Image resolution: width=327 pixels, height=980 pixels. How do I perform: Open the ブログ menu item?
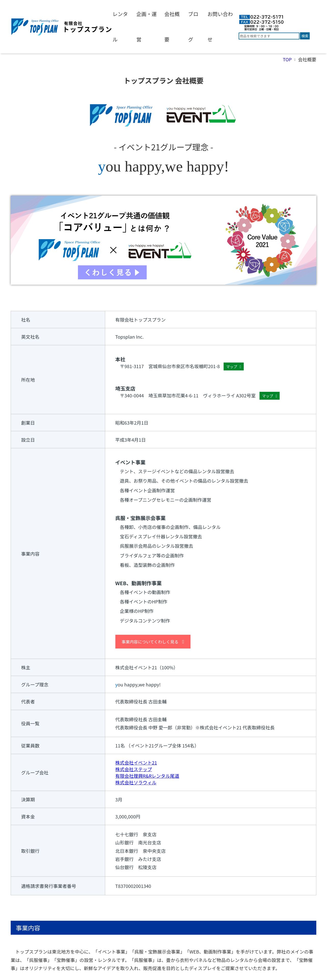(193, 27)
